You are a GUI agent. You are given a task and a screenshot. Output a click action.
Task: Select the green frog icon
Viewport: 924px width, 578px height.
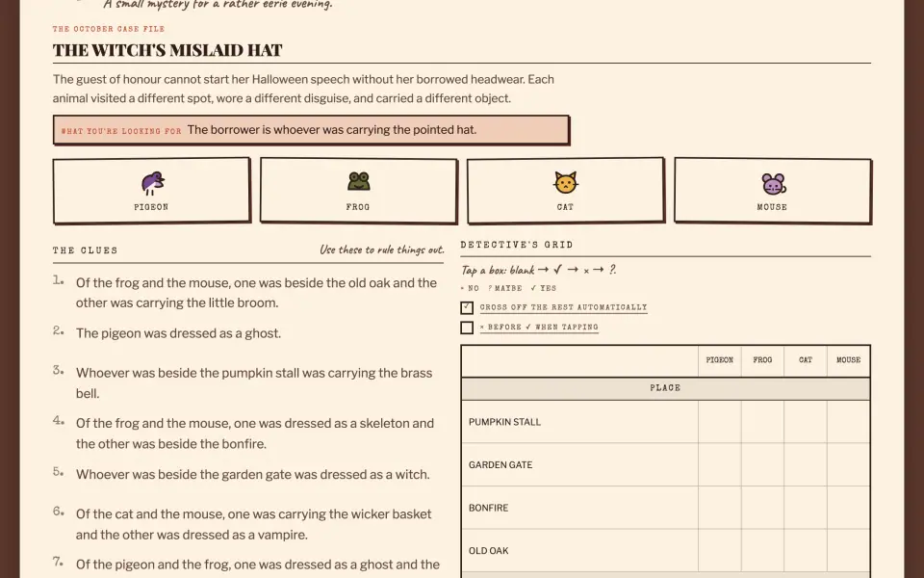click(x=358, y=182)
